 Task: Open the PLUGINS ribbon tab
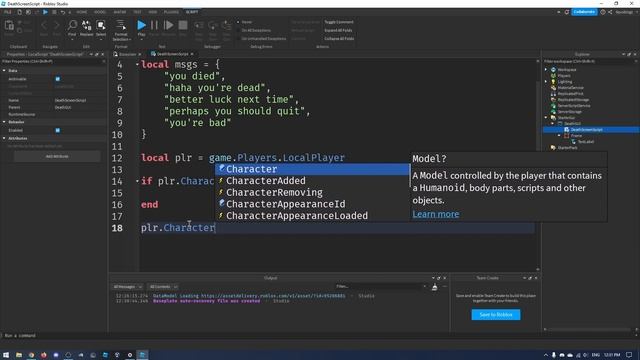[171, 12]
